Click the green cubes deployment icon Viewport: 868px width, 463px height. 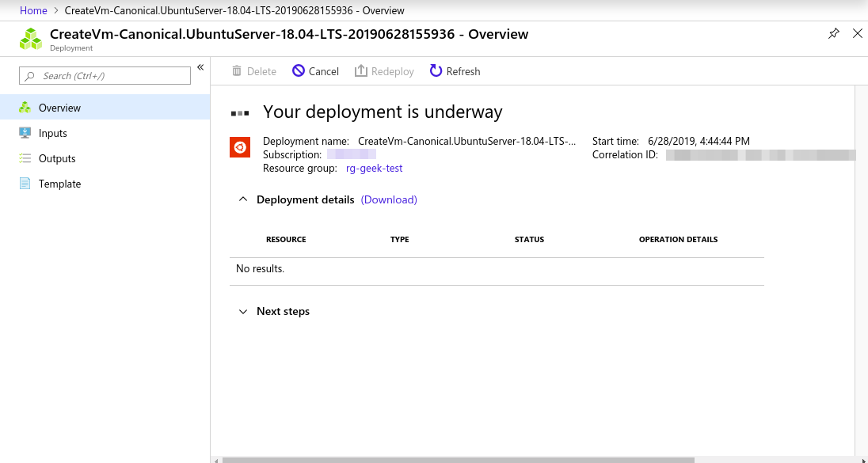click(x=31, y=39)
